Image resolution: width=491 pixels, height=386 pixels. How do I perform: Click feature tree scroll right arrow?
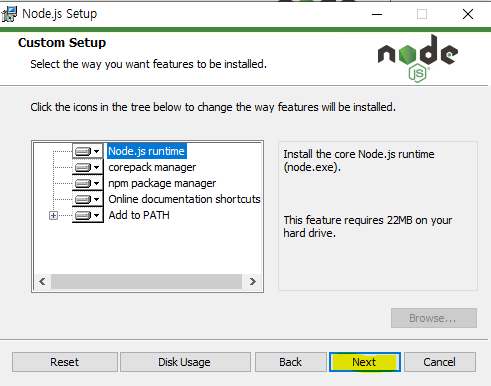[x=253, y=282]
